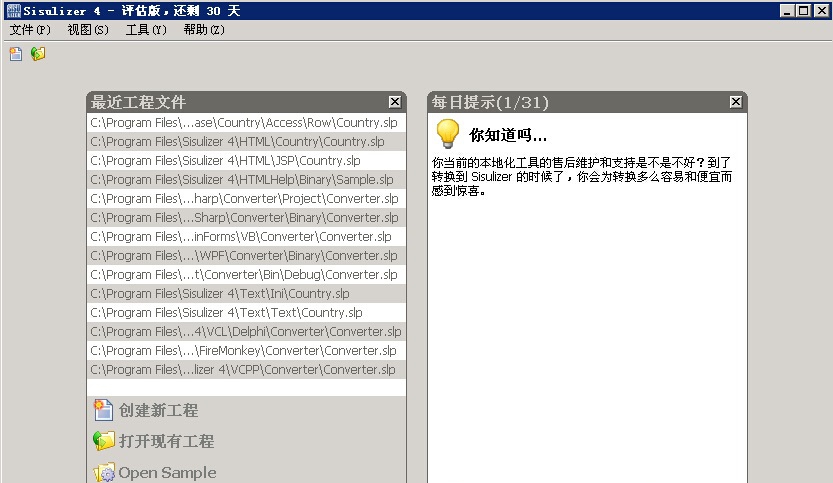This screenshot has width=833, height=483.
Task: Click the Open Sample link
Action: (167, 472)
